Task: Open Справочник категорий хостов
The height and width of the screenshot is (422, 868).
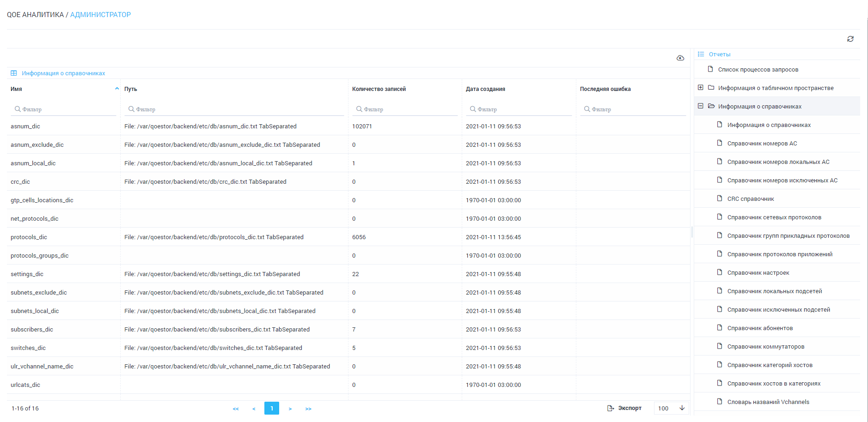Action: 770,365
